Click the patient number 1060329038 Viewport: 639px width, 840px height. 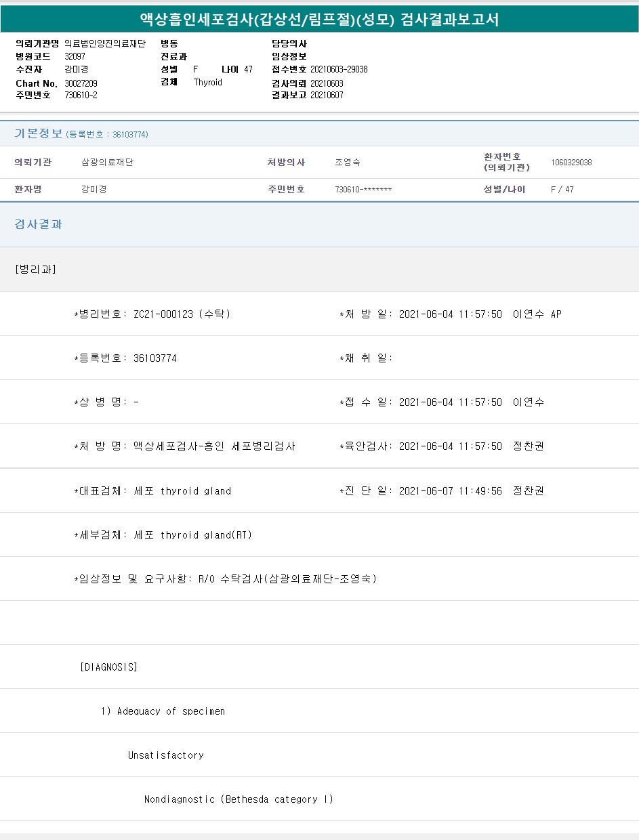point(571,163)
